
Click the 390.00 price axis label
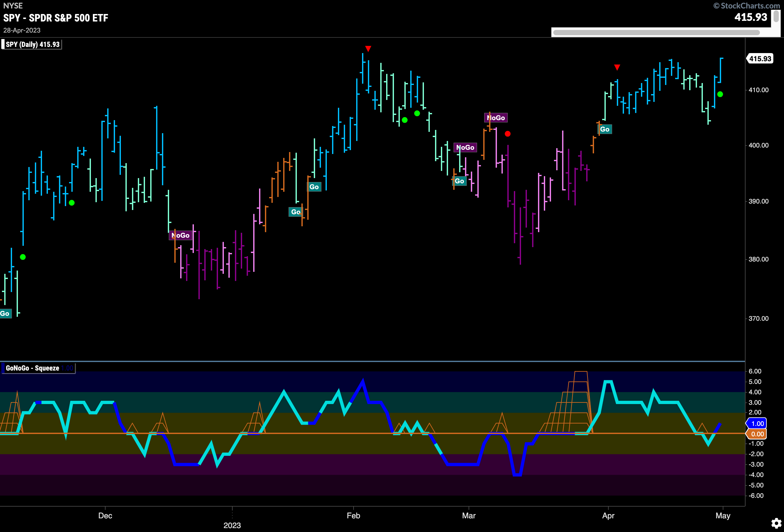758,201
